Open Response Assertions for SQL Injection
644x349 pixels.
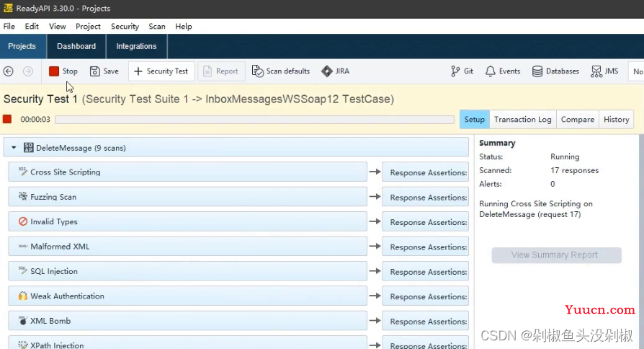(426, 271)
